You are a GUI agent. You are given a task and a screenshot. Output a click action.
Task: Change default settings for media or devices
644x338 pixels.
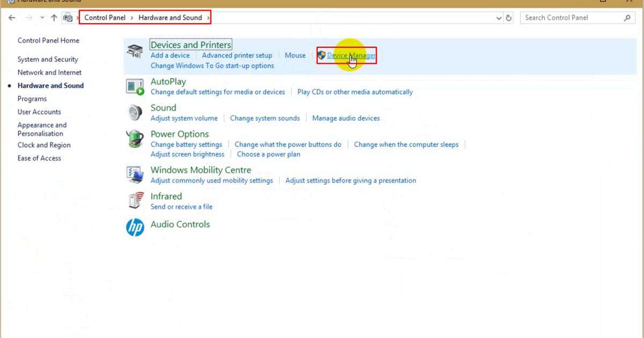coord(218,92)
